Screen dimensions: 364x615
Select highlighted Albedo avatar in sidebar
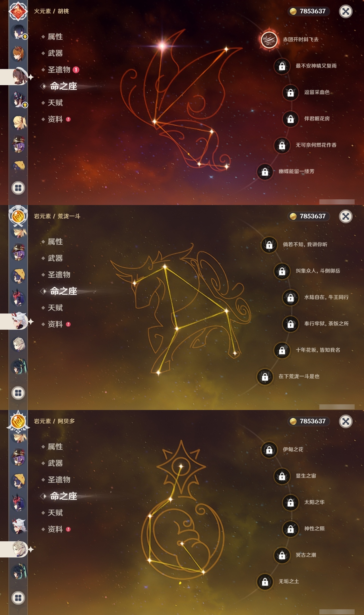click(19, 549)
